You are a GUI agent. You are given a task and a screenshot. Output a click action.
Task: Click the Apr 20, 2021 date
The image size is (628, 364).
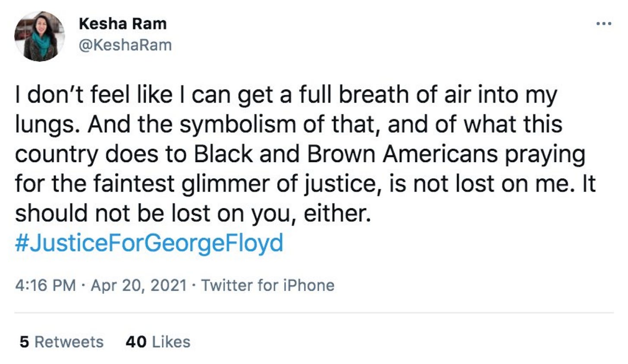coord(138,286)
